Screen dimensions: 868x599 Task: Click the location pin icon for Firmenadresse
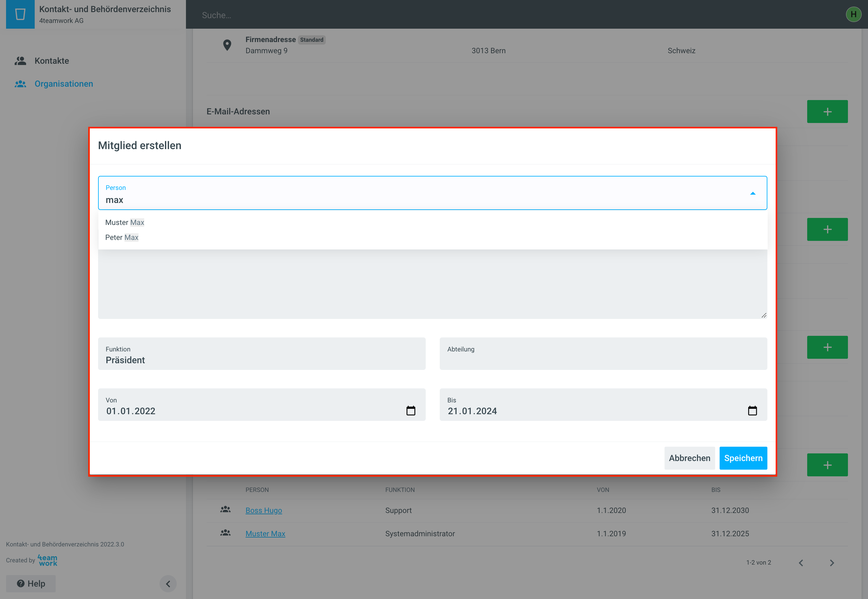227,45
